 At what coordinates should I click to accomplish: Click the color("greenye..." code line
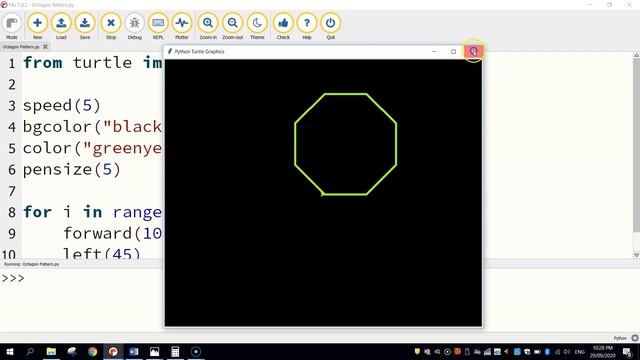click(x=93, y=148)
